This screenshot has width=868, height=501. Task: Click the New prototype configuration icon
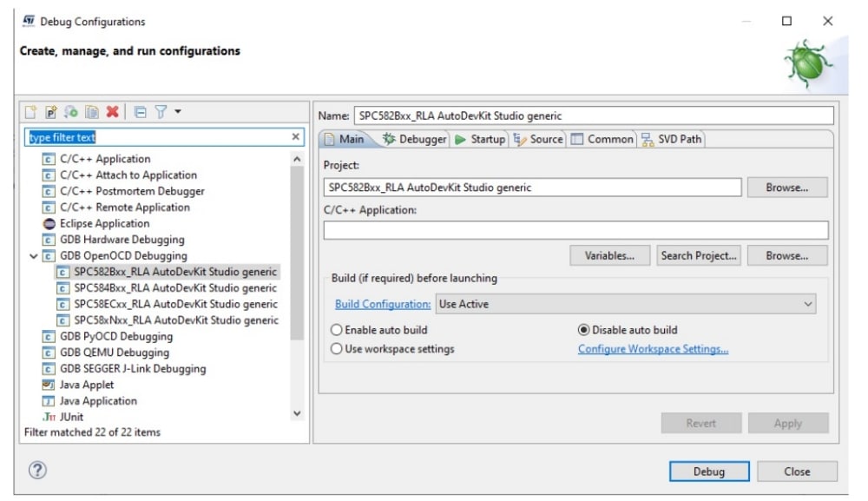pyautogui.click(x=51, y=112)
